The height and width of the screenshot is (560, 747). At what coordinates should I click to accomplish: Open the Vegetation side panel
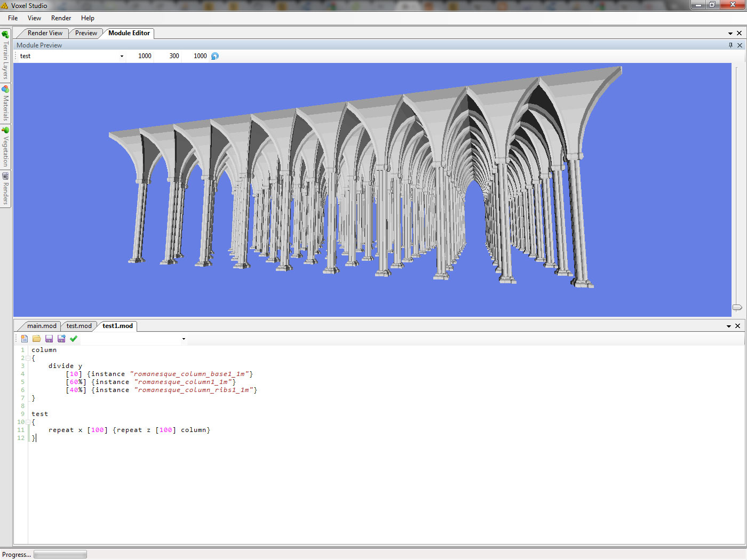click(x=5, y=147)
